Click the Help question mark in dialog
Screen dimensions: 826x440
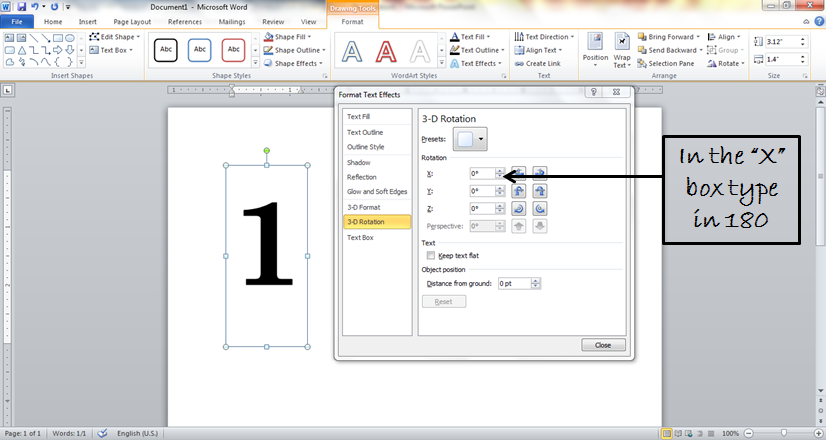pyautogui.click(x=593, y=94)
